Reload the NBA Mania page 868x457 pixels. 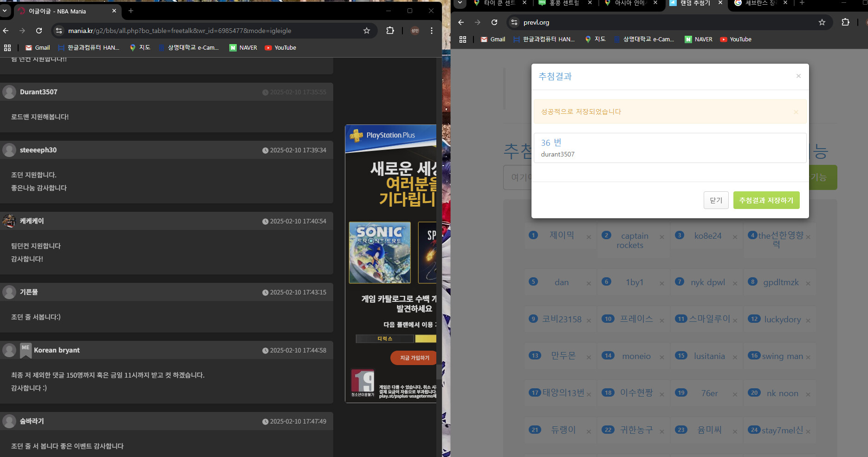point(39,31)
